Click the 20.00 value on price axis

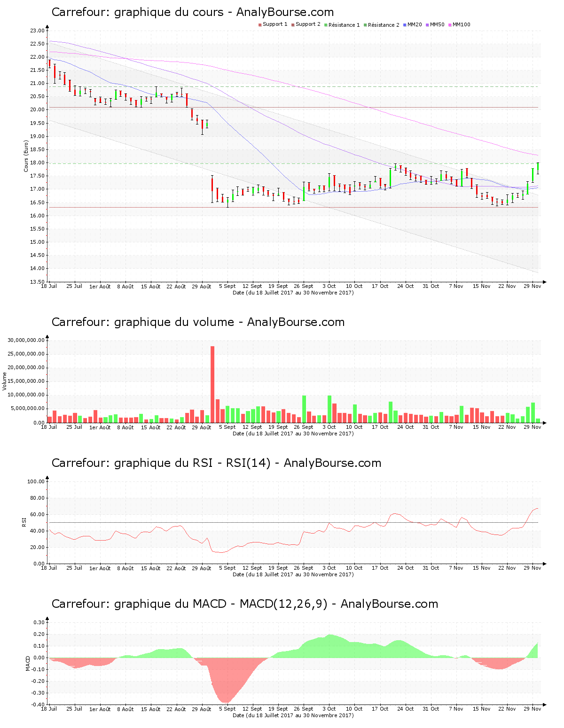tap(37, 110)
